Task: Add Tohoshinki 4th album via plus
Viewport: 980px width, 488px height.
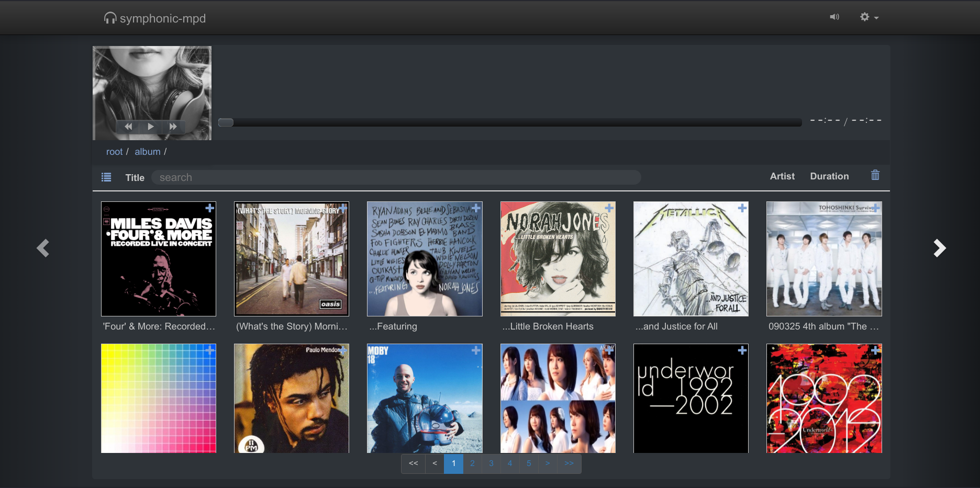Action: pyautogui.click(x=875, y=208)
